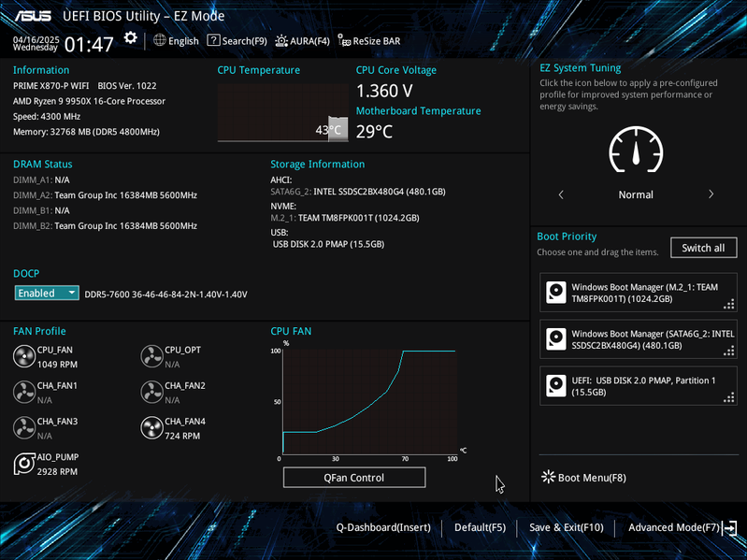Click the Advanced Mode exit-arrow icon
The height and width of the screenshot is (560, 747).
point(729,527)
